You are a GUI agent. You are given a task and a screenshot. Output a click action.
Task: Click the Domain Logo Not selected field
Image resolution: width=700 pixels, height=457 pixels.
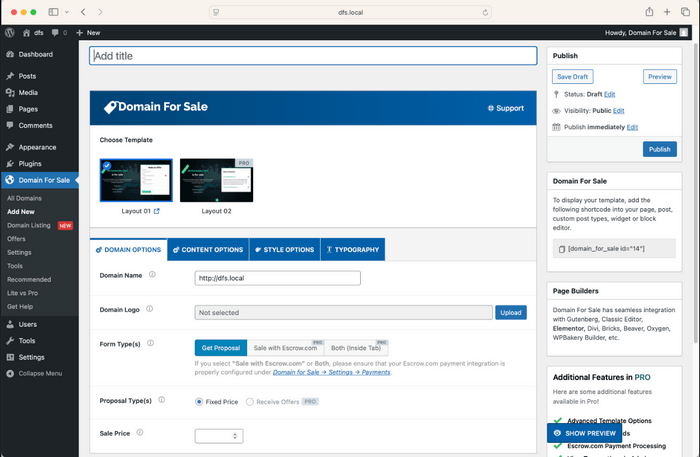[x=344, y=312]
